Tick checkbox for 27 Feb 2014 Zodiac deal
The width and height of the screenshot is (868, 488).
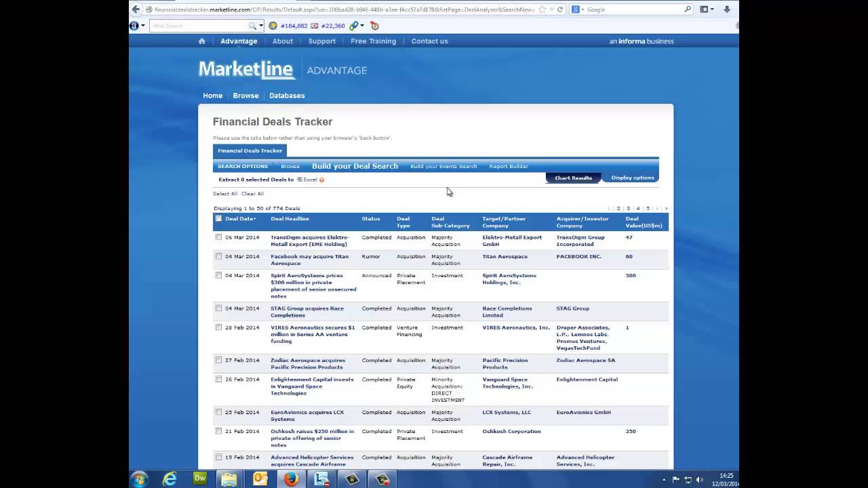click(x=218, y=360)
